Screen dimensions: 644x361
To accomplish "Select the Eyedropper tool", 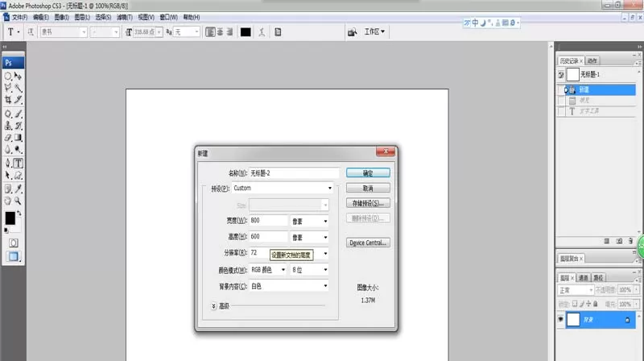I will (x=18, y=189).
